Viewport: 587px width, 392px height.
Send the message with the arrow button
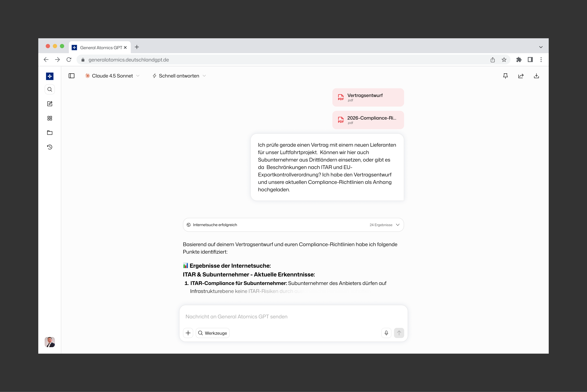pyautogui.click(x=399, y=333)
